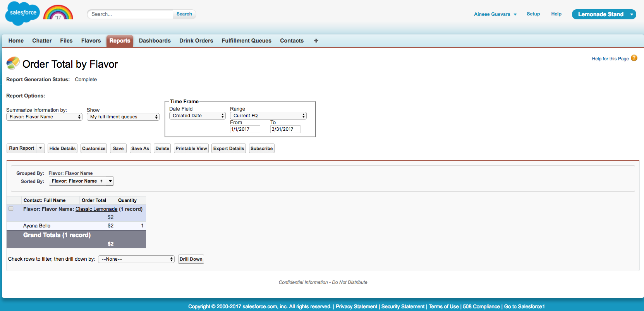Open the Setup link
The height and width of the screenshot is (311, 644).
[x=533, y=14]
